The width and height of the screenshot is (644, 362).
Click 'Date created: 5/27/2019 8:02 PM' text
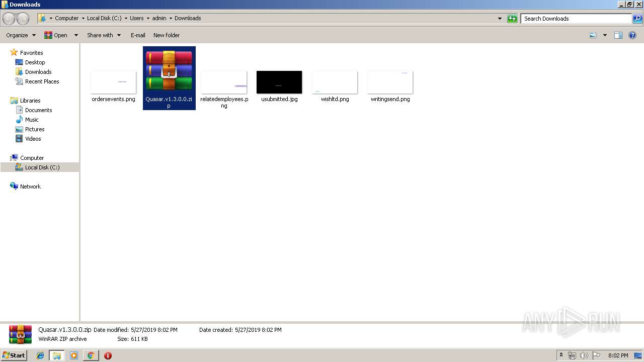(240, 330)
